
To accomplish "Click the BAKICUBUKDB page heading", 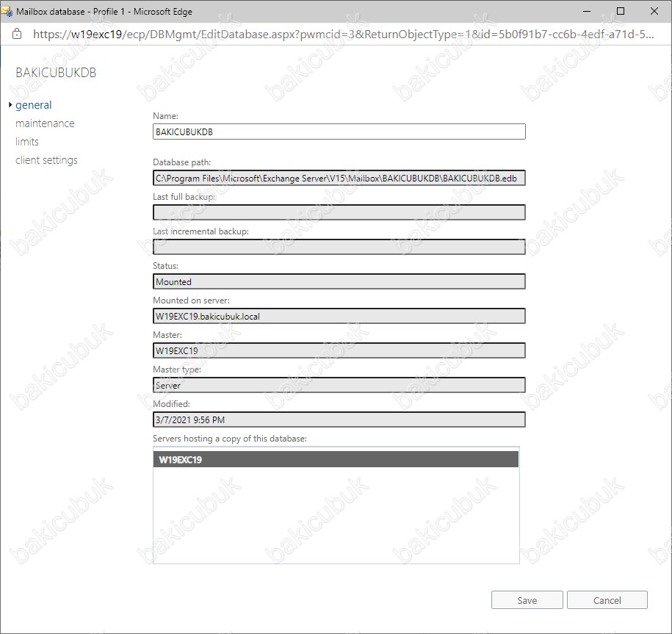I will click(56, 73).
